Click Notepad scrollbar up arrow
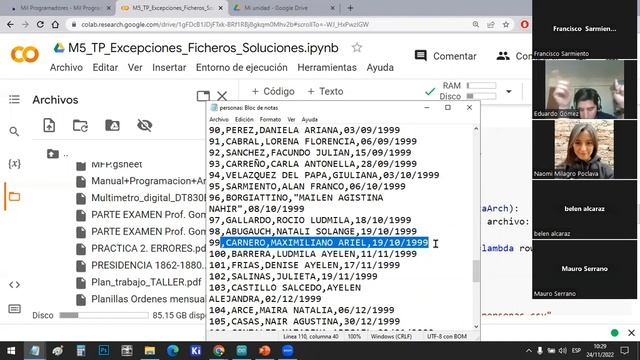The height and width of the screenshot is (360, 640). 476,129
